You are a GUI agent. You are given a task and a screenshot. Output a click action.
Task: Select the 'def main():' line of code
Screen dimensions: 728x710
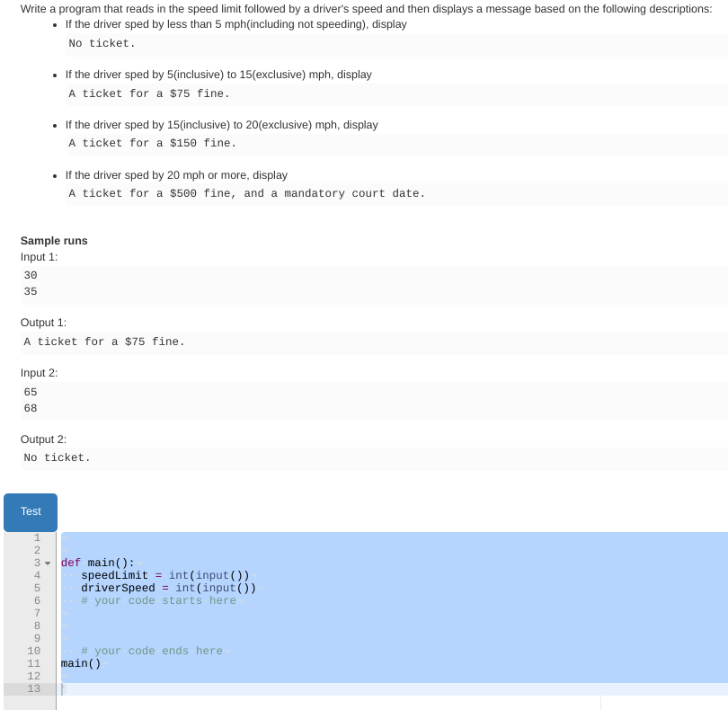click(x=94, y=563)
